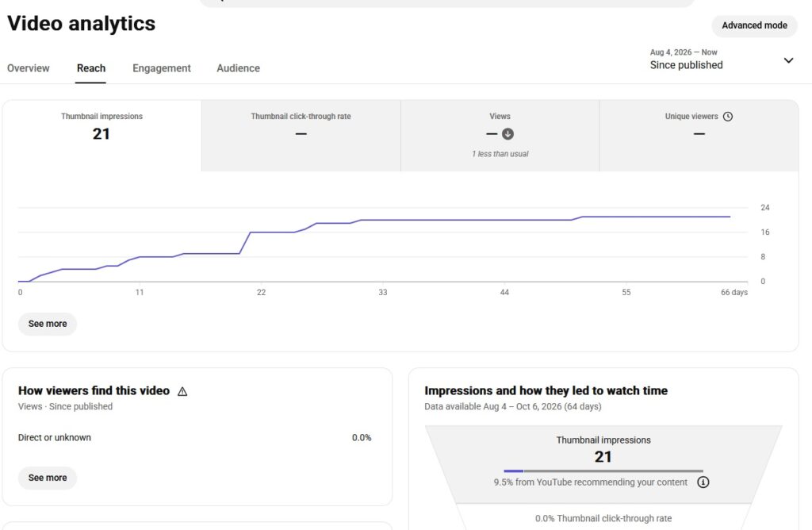The width and height of the screenshot is (812, 530).
Task: Click the 21 impressions value in the funnel
Action: tap(603, 457)
